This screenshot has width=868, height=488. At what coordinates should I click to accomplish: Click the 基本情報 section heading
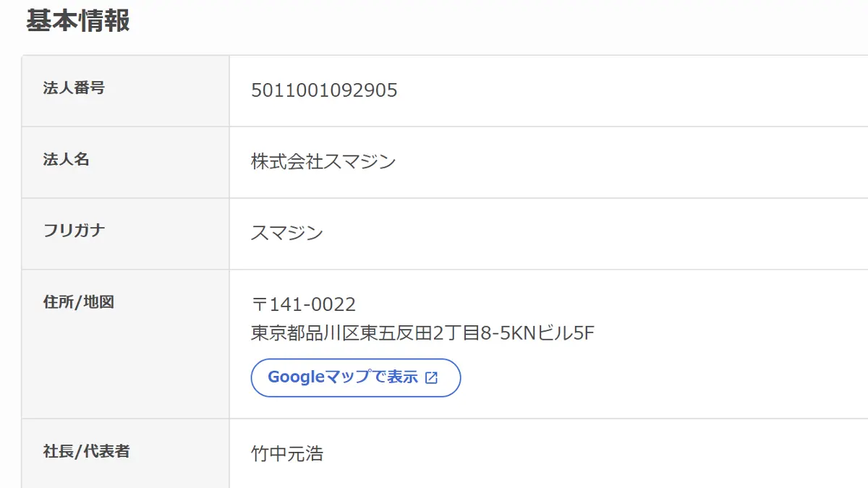coord(78,20)
